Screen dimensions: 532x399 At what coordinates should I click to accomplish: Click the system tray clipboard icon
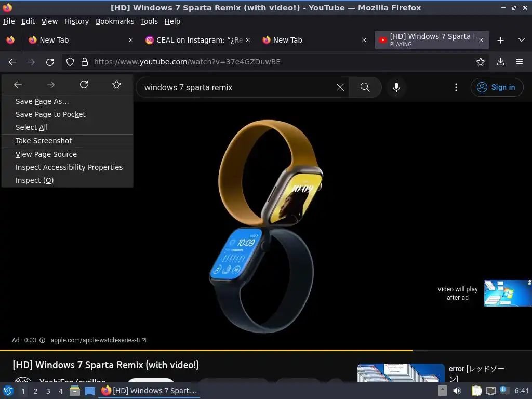click(476, 391)
